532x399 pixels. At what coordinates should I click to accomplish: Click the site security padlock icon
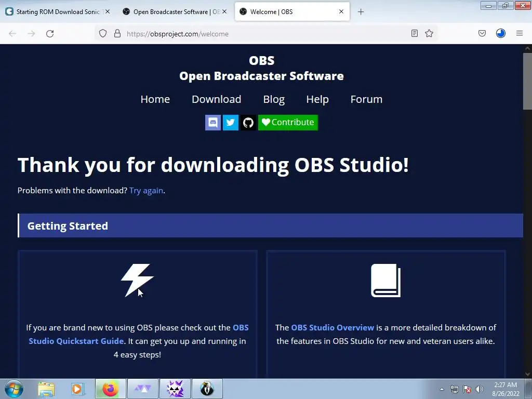coord(117,34)
